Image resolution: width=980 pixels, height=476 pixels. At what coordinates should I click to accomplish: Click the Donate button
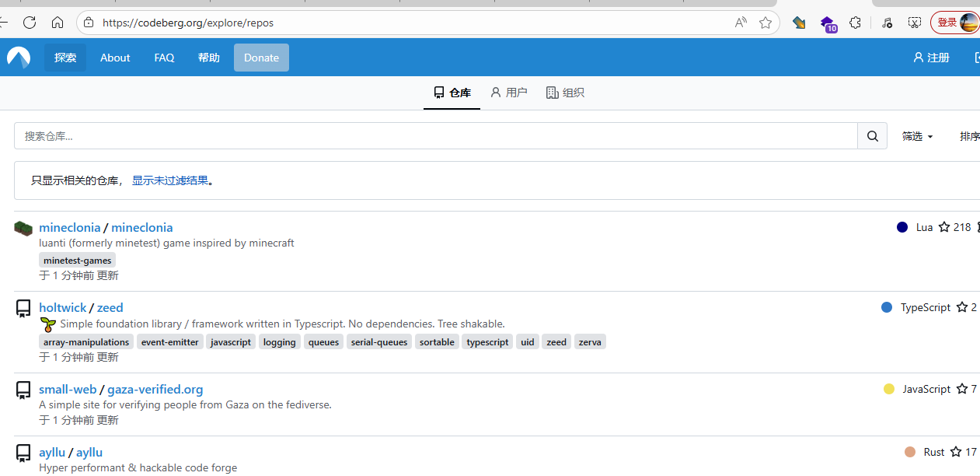(261, 58)
